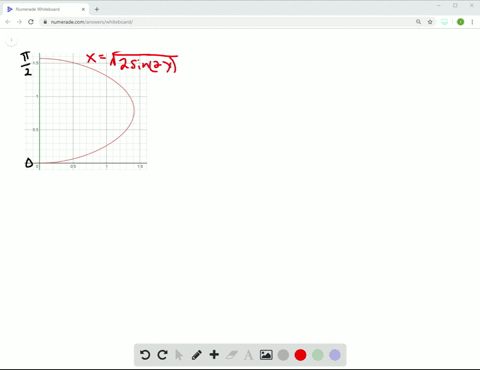The width and height of the screenshot is (480, 370).
Task: Minimize the browser window
Action: coord(439,6)
